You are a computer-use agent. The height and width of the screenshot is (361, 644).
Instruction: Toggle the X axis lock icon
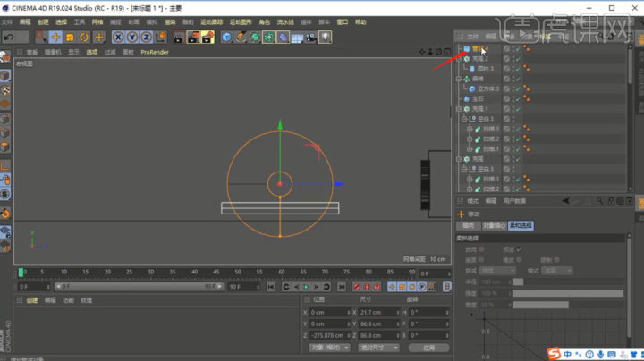click(118, 37)
